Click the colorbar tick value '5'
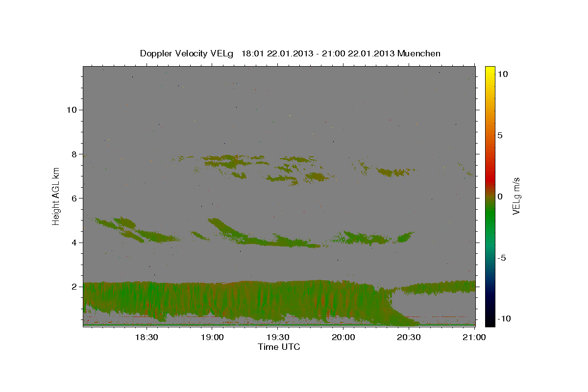Screen dimensions: 588x392 pyautogui.click(x=499, y=135)
